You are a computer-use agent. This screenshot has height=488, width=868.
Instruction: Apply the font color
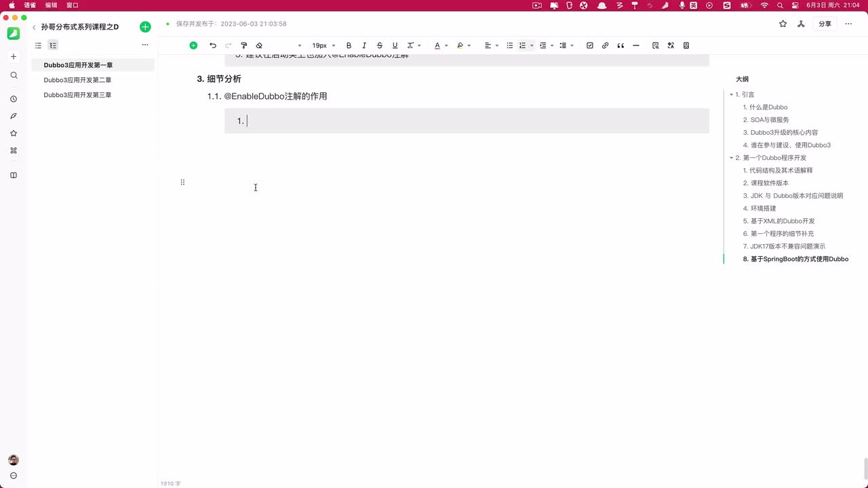coord(437,45)
